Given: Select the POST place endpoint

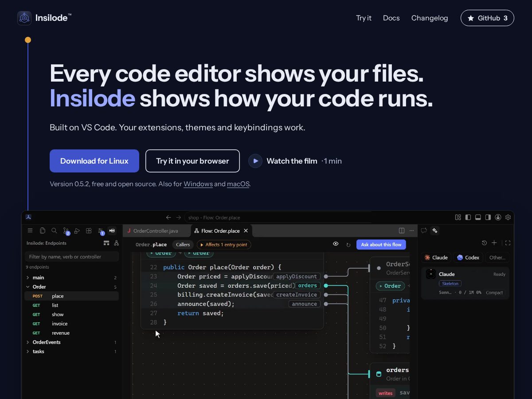Looking at the screenshot, I should point(71,296).
